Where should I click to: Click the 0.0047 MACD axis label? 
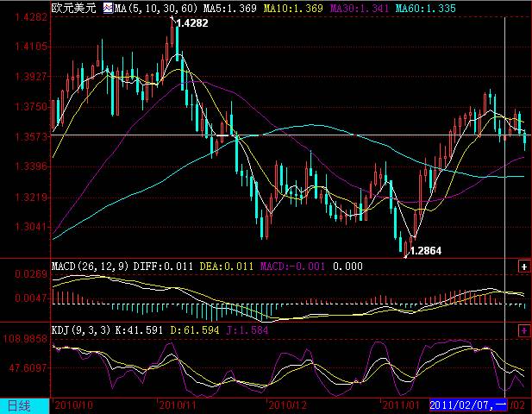click(31, 298)
